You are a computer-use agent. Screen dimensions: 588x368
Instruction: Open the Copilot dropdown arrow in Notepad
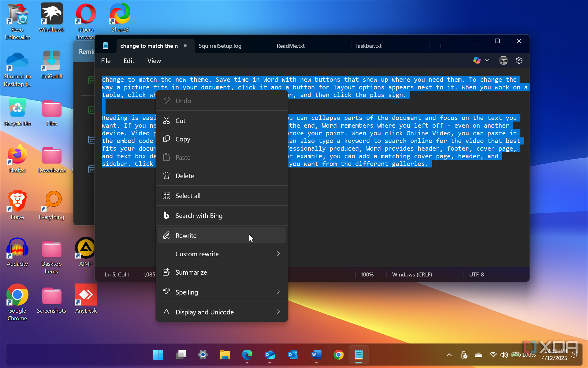[487, 60]
